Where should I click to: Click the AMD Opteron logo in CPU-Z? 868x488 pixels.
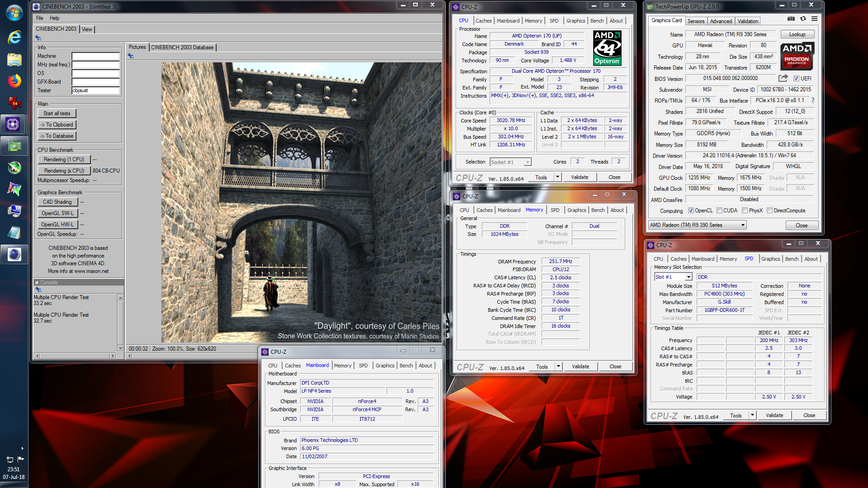coord(607,48)
